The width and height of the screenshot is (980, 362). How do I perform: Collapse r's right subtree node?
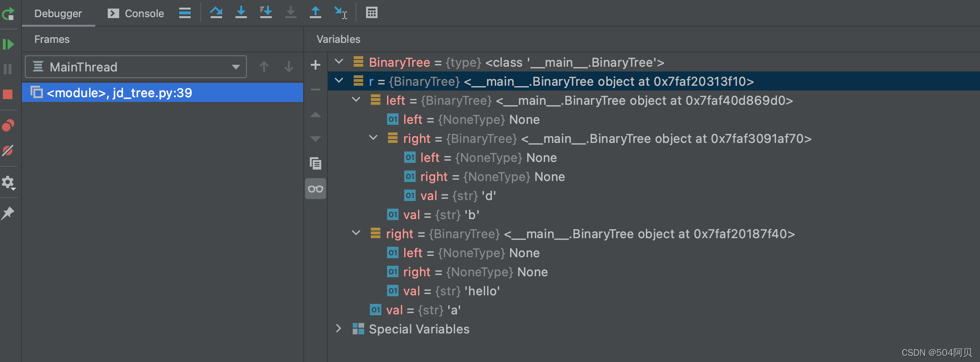[356, 233]
